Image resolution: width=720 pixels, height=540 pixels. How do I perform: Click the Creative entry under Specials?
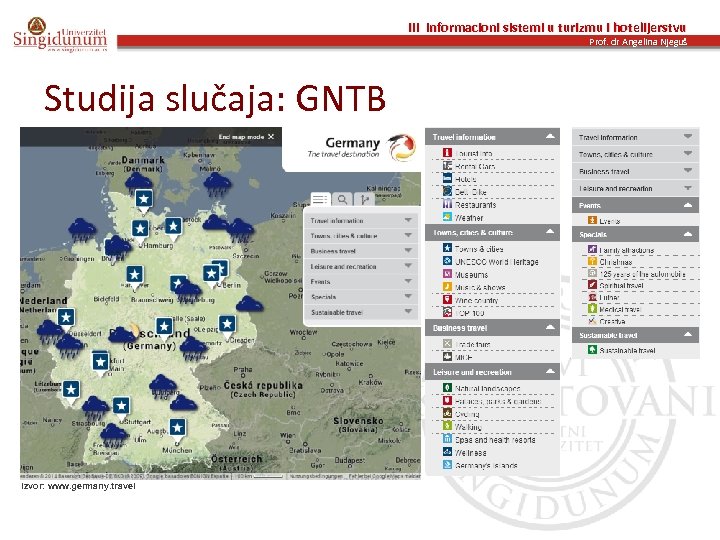612,321
